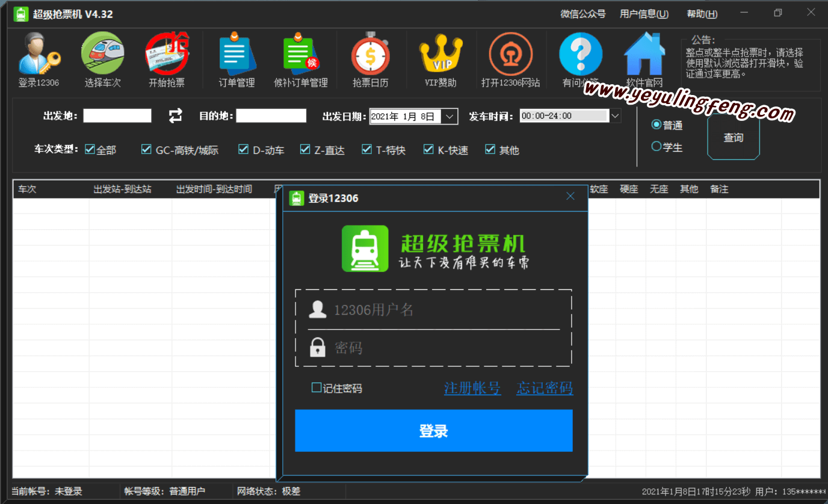
Task: Click the 硬座 column header
Action: 629,189
